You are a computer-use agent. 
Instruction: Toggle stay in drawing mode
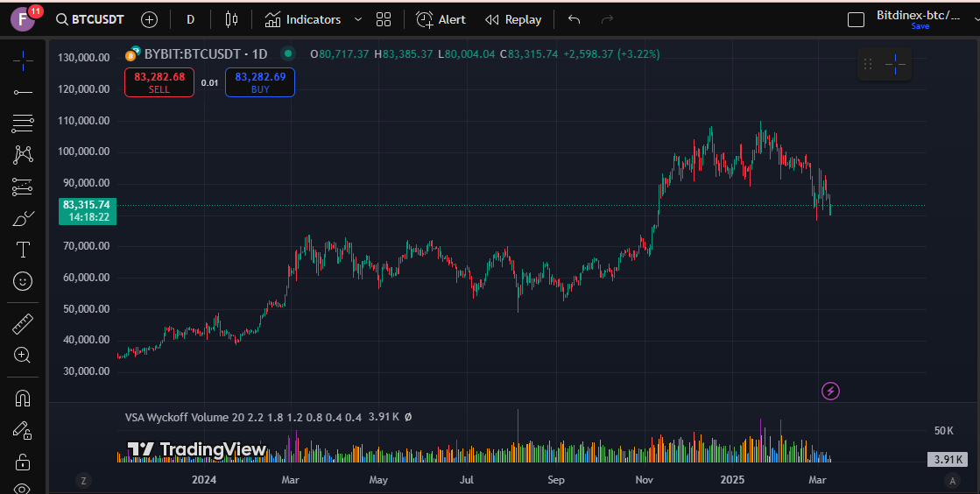pos(23,430)
